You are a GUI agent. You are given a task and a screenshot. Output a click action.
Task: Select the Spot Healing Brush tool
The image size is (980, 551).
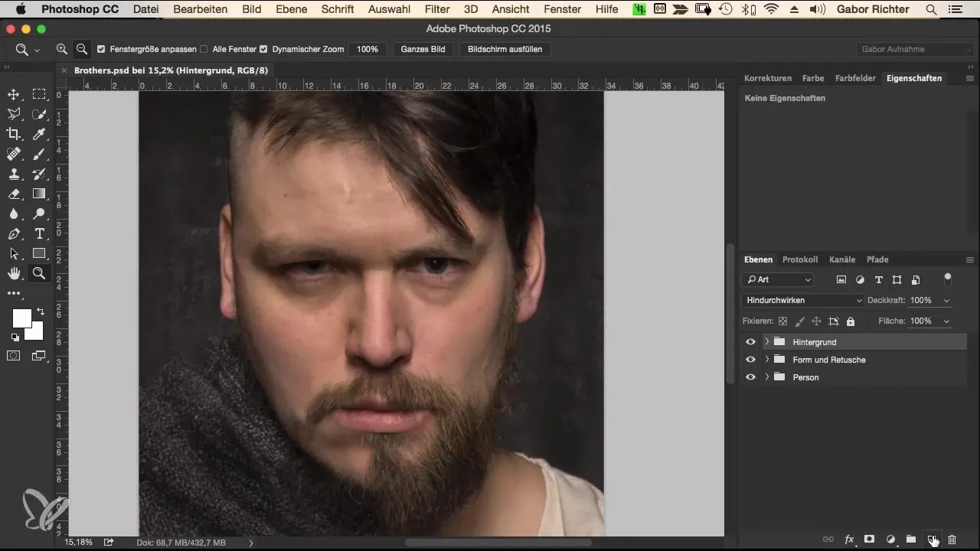tap(14, 154)
